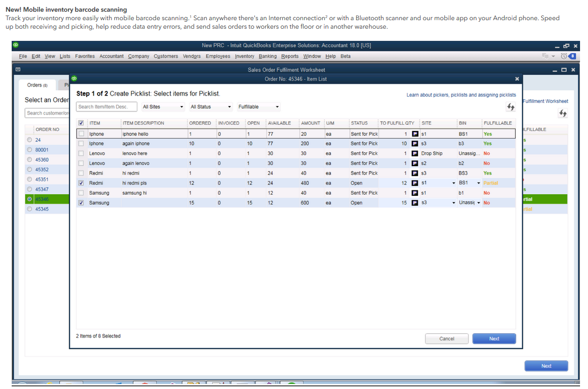Open the Inventory menu
The height and width of the screenshot is (389, 588).
[245, 56]
